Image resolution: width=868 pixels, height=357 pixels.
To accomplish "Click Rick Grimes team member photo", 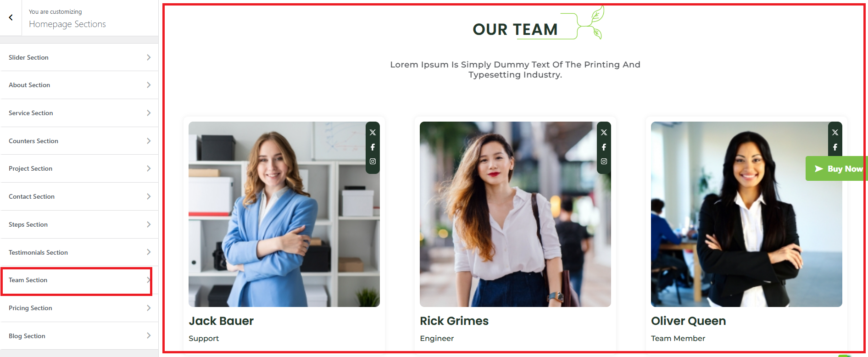I will [x=515, y=214].
